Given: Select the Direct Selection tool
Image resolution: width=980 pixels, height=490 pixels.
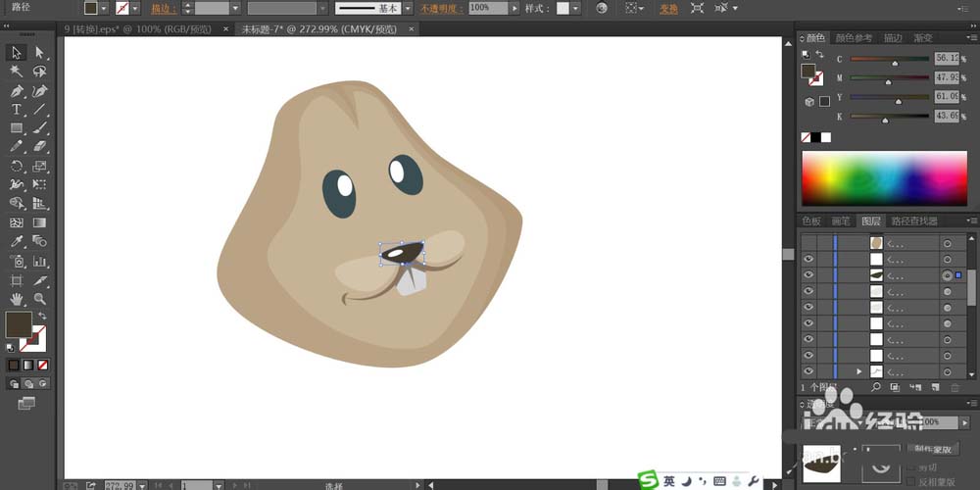Looking at the screenshot, I should (39, 53).
